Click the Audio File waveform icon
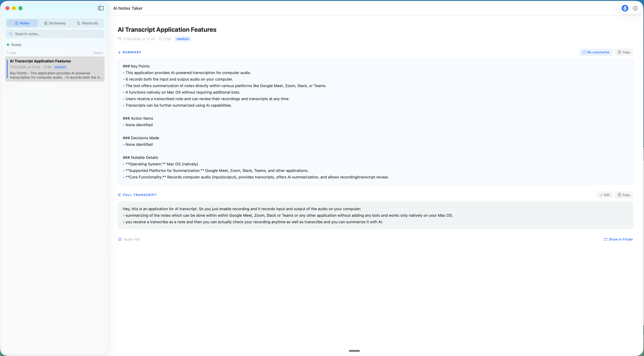 [x=120, y=239]
